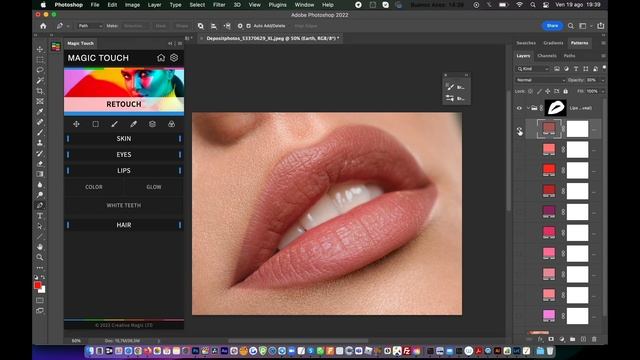
Task: Toggle the type layer filter icon
Action: pyautogui.click(x=576, y=69)
